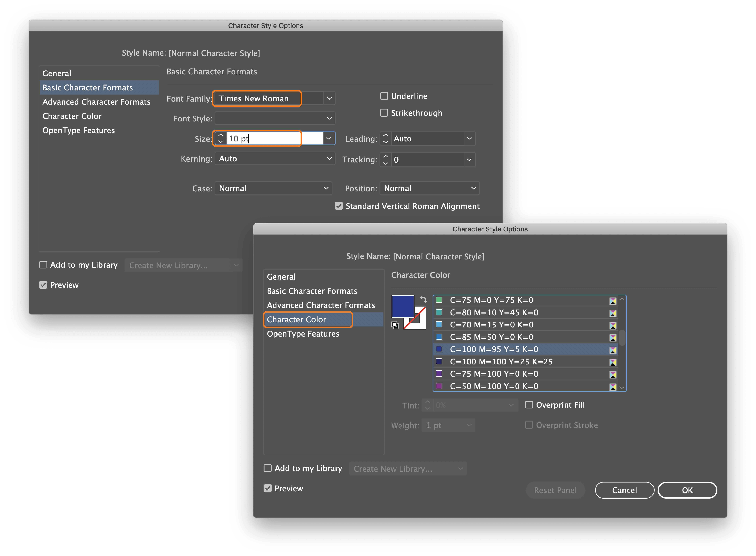Click the green swatch C=75 M=0 Y=75 K=0
This screenshot has width=756, height=556.
[439, 300]
